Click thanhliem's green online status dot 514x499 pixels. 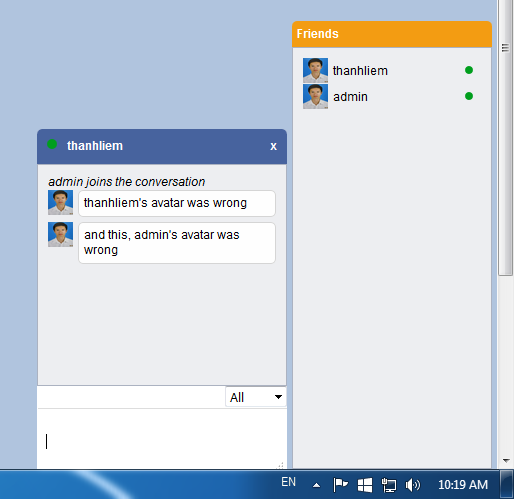469,70
